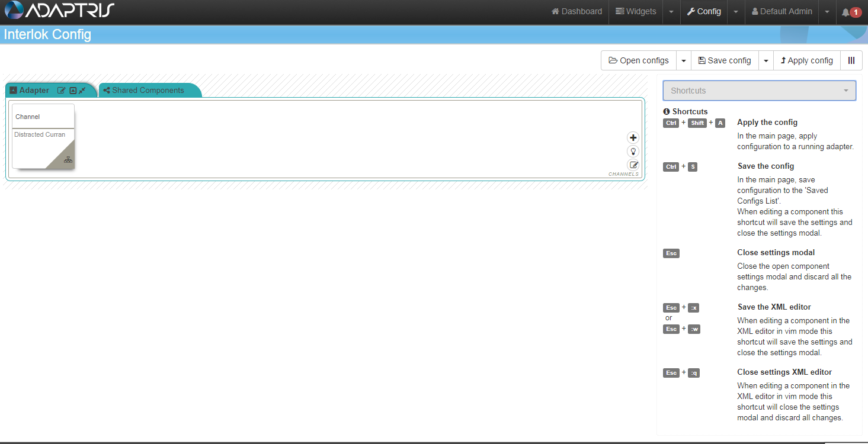The image size is (868, 444).
Task: Click the Save config button
Action: (x=725, y=60)
